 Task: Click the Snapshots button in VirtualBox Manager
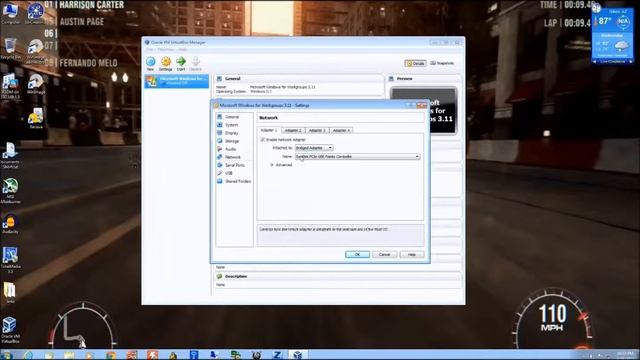442,63
